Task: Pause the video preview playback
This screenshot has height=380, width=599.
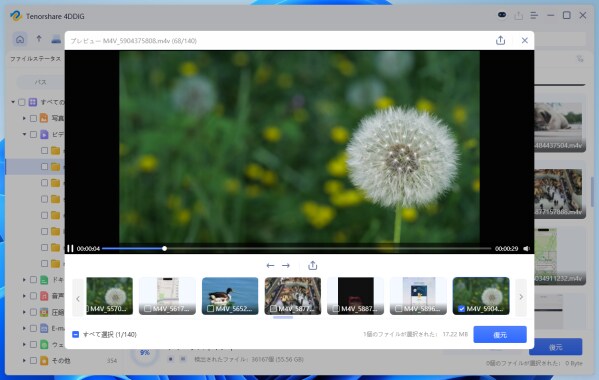Action: [70, 249]
